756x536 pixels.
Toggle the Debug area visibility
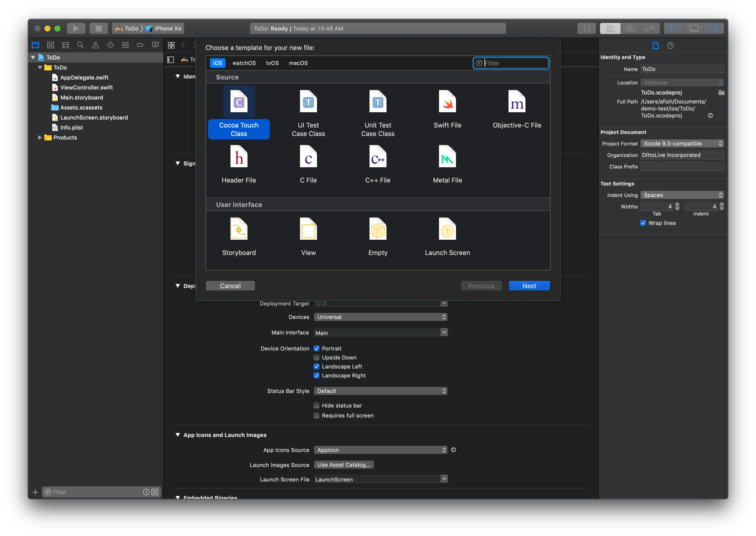(x=694, y=28)
